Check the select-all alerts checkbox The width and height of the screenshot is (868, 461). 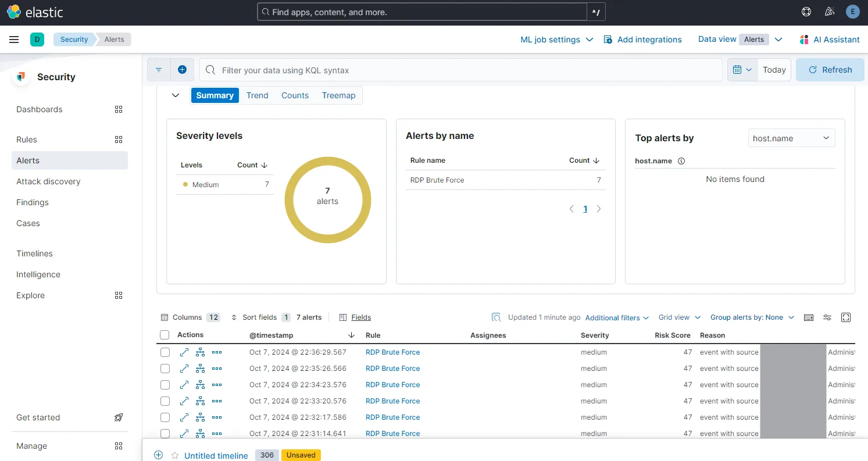point(165,335)
